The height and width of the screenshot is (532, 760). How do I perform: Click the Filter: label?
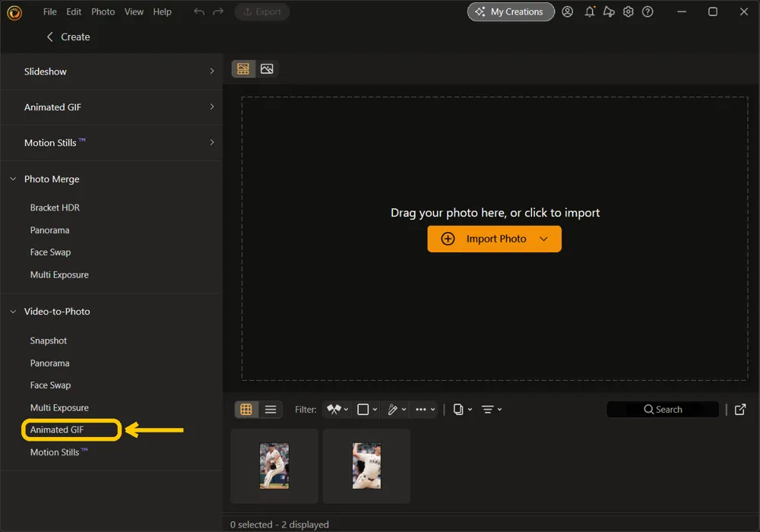tap(306, 410)
